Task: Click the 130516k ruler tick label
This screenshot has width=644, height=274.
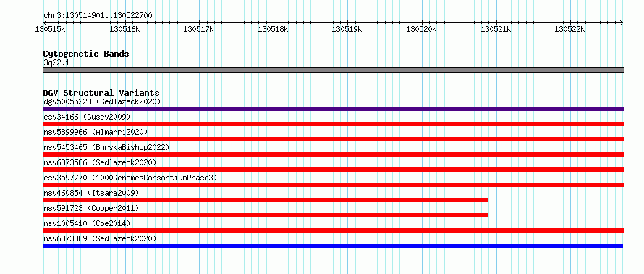Action: click(x=125, y=29)
